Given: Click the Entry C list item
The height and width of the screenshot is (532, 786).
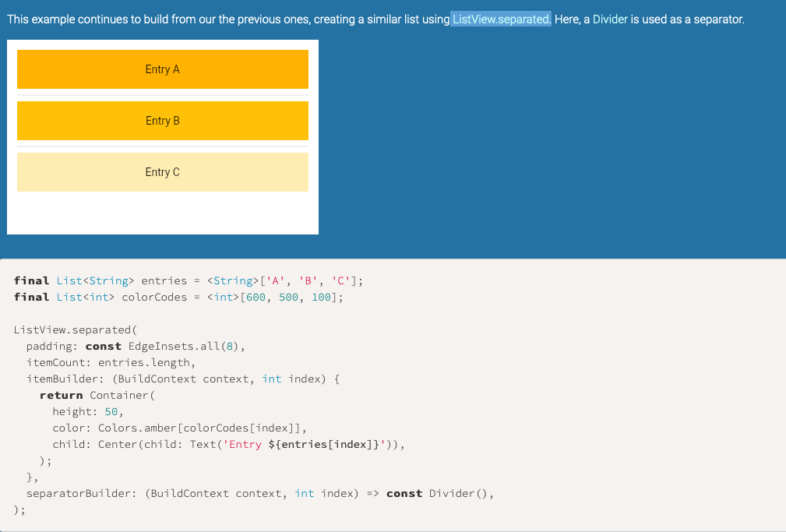Looking at the screenshot, I should point(162,172).
